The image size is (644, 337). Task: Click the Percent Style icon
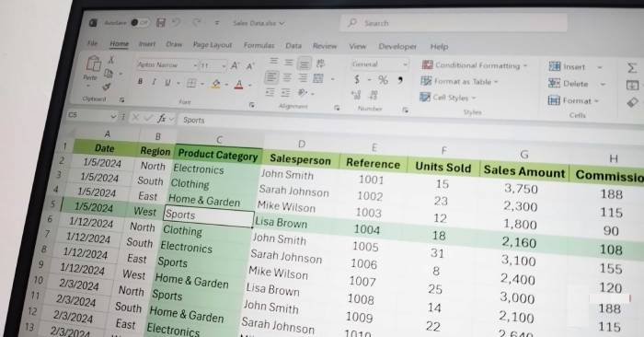(x=383, y=80)
